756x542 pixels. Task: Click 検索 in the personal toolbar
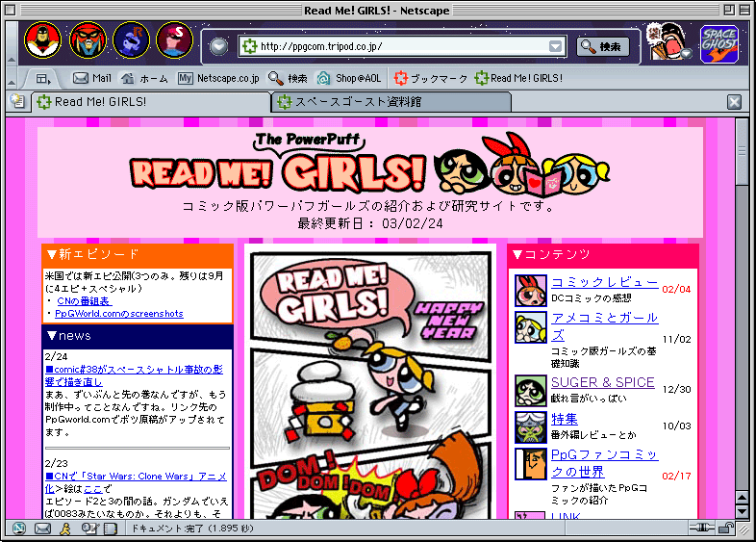click(x=288, y=78)
